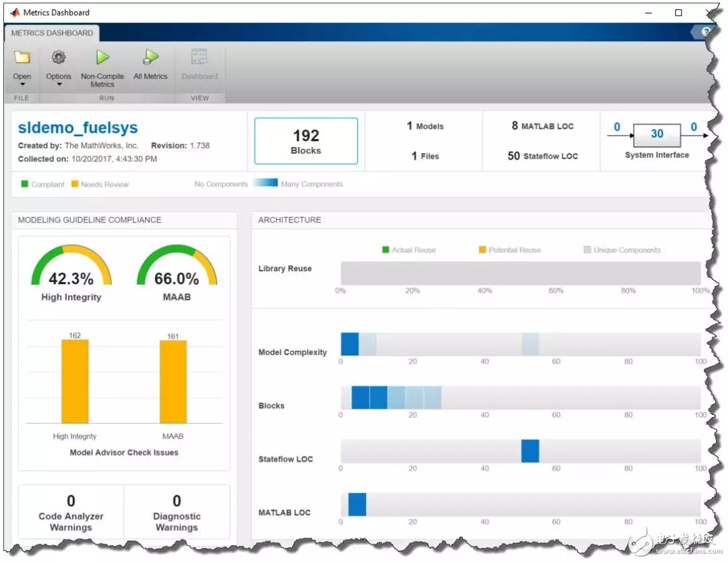Click the MATLAB LOC blue bar segment
This screenshot has width=728, height=562.
coord(357,504)
